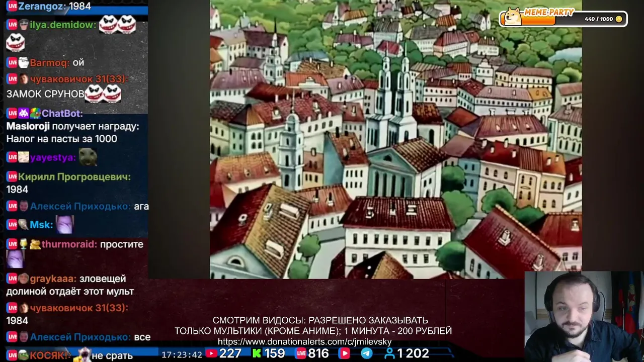The image size is (644, 362).
Task: Click the troll-face emotes after ЗАМОК СРУНОВ
Action: [x=103, y=93]
